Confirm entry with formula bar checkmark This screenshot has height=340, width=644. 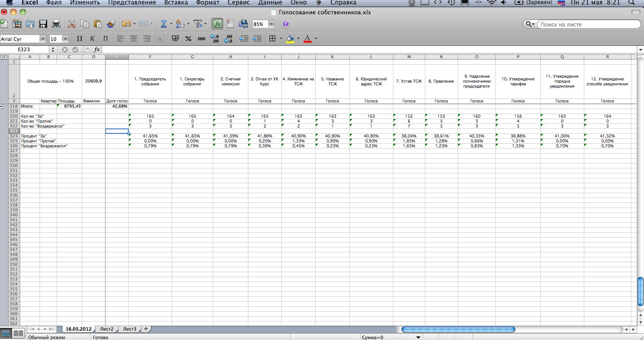[x=75, y=49]
